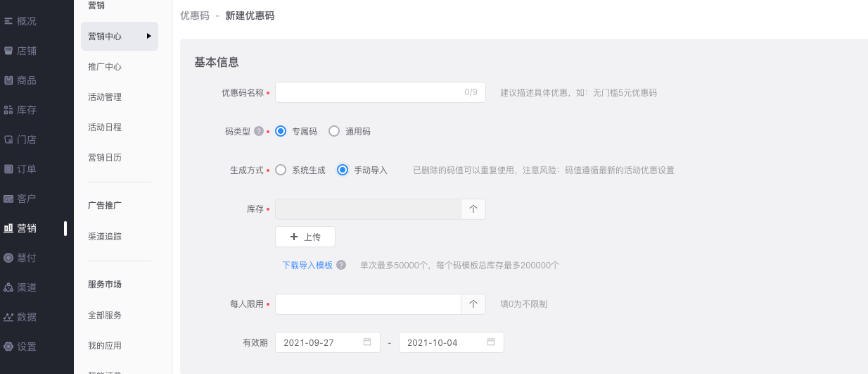Open start date picker 2021-09-27

pos(328,342)
